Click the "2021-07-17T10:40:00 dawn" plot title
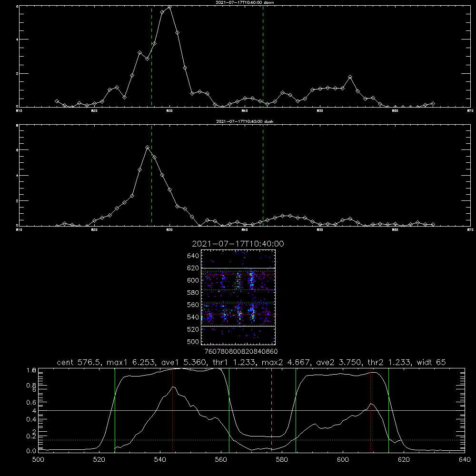Viewport: 476px width, 476px height. (x=245, y=2)
